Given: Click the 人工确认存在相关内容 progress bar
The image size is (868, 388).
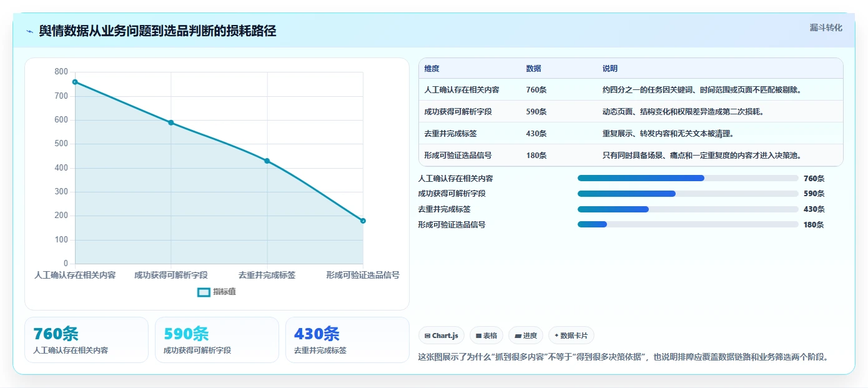Looking at the screenshot, I should (688, 178).
